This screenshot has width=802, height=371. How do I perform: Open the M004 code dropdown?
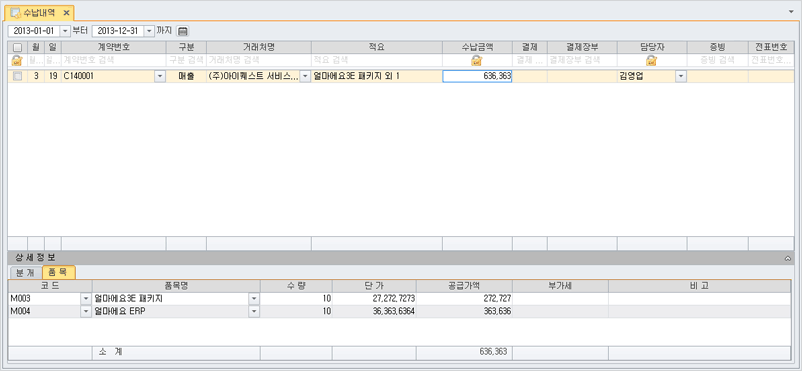pyautogui.click(x=86, y=311)
